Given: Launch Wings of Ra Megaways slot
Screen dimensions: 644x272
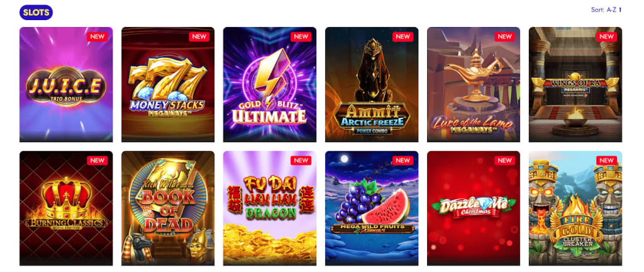Looking at the screenshot, I should tap(575, 84).
